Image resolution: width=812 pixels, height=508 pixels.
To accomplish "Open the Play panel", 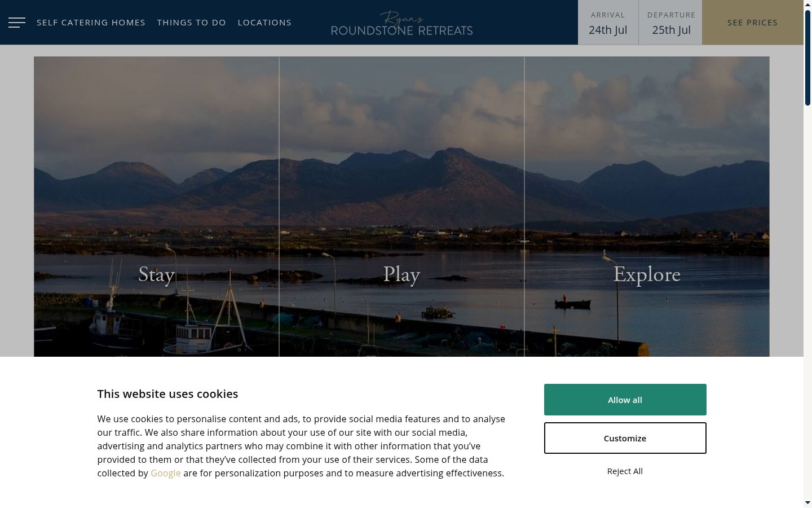I will [x=401, y=207].
